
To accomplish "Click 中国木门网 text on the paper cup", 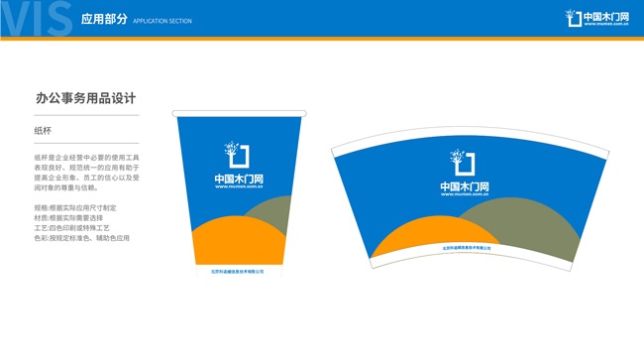I will click(239, 179).
